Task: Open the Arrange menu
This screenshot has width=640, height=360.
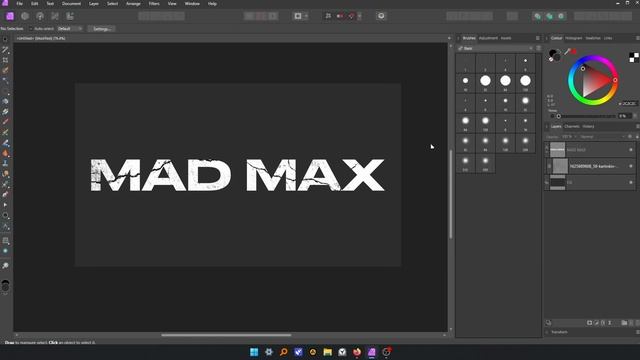Action: [133, 4]
